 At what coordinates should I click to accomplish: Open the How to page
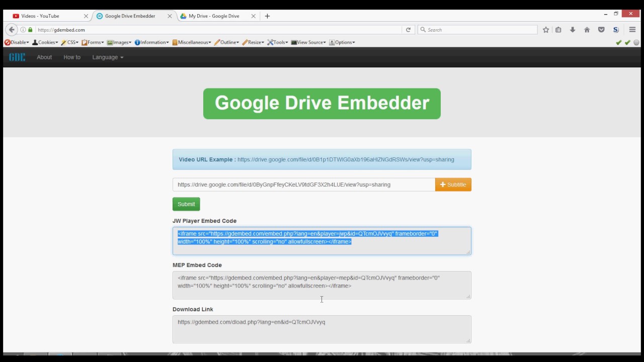pyautogui.click(x=72, y=57)
